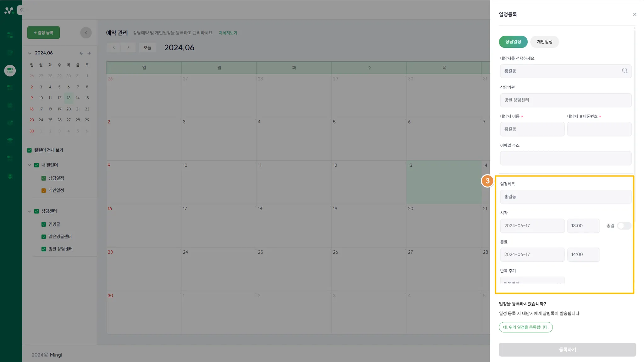Switch to the 개인일정 tab
The height and width of the screenshot is (362, 644).
pyautogui.click(x=544, y=42)
